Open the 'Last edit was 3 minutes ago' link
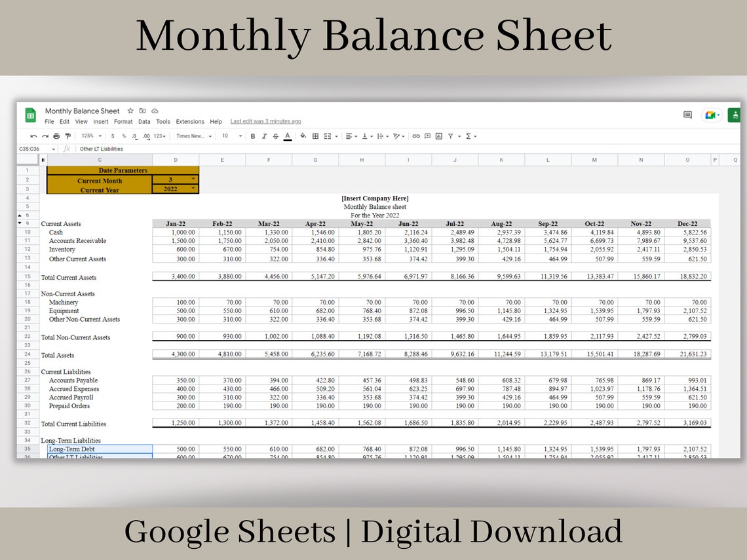 pyautogui.click(x=265, y=121)
